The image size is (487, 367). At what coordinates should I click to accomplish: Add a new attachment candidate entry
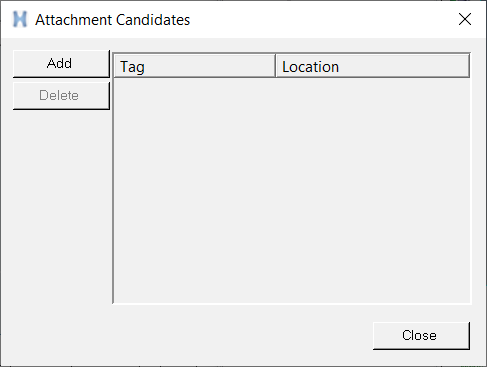coord(61,64)
